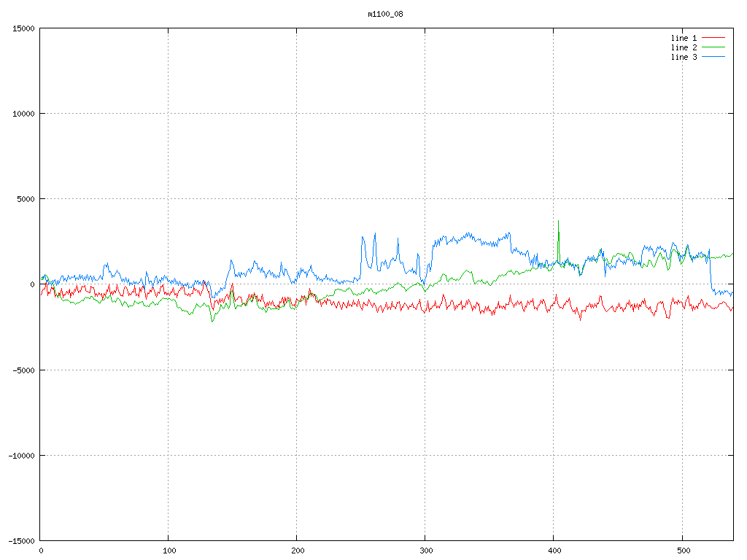Click the red legend sample for line 1

coord(713,38)
